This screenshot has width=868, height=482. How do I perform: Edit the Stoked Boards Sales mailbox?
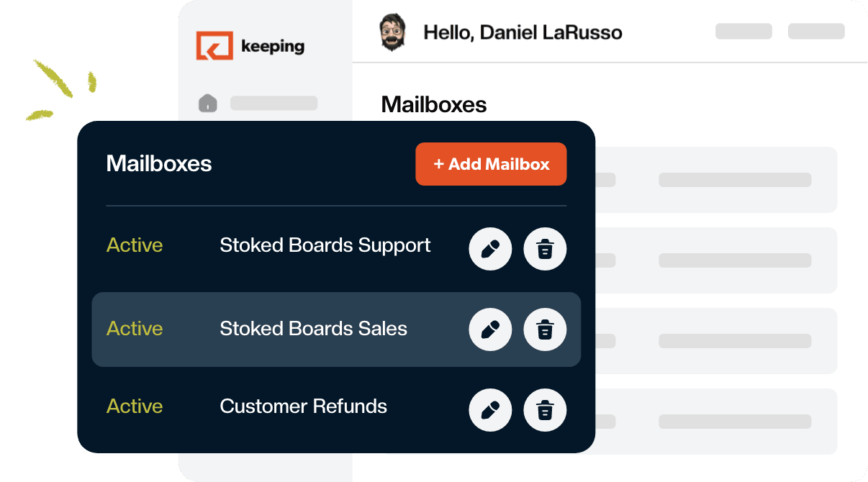pyautogui.click(x=490, y=329)
